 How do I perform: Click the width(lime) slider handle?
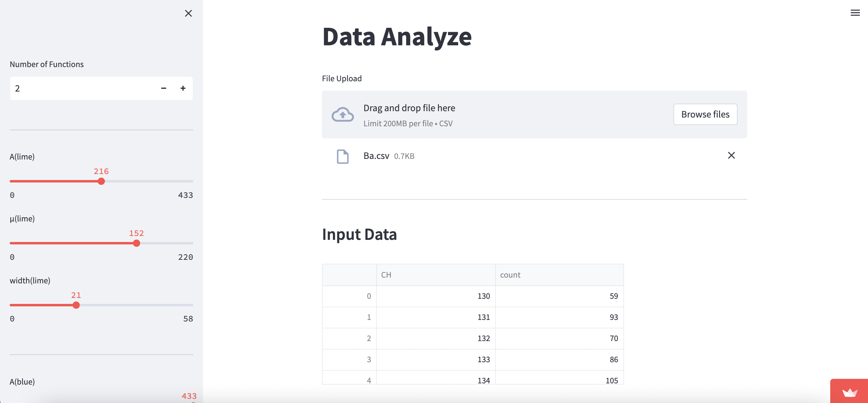click(76, 305)
